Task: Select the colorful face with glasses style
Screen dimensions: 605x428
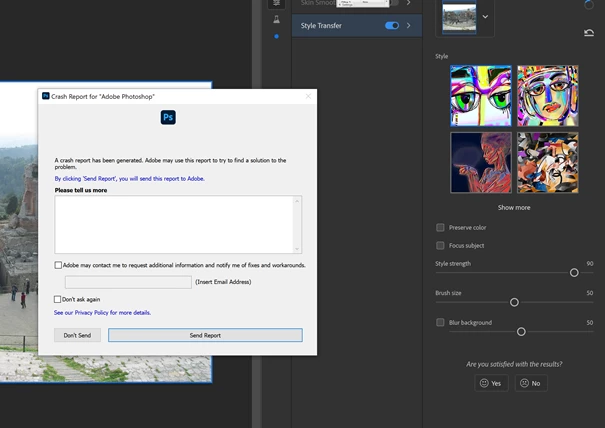Action: pos(548,96)
